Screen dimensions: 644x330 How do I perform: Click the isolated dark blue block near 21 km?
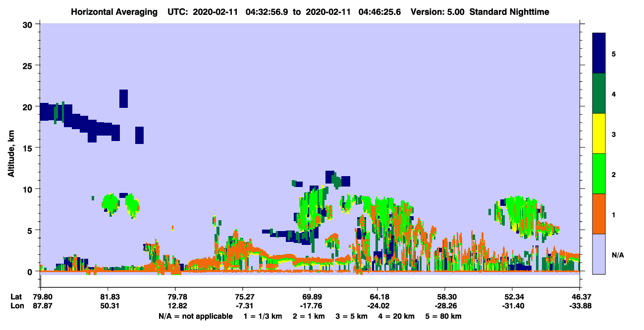coord(124,98)
